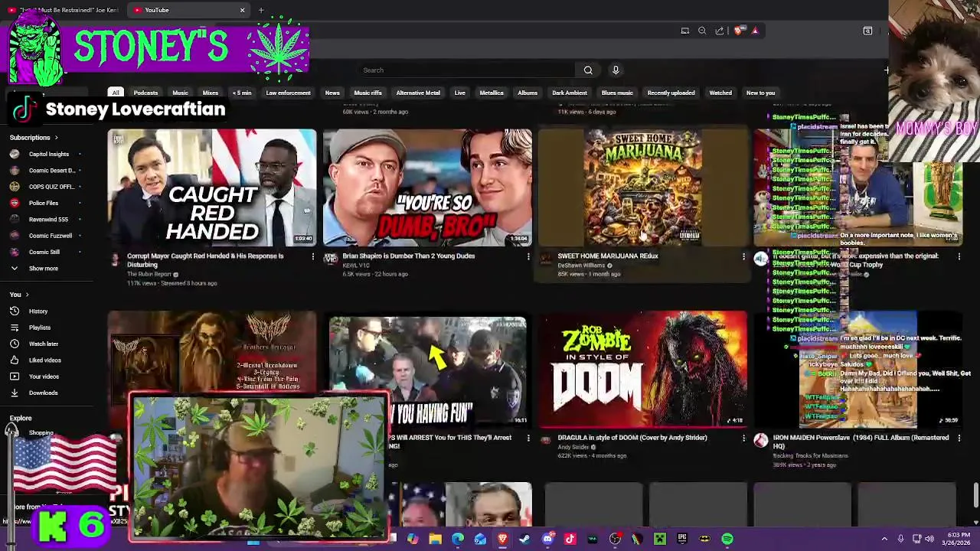Viewport: 980px width, 551px height.
Task: Open Minecraft from the taskbar
Action: pos(659,540)
